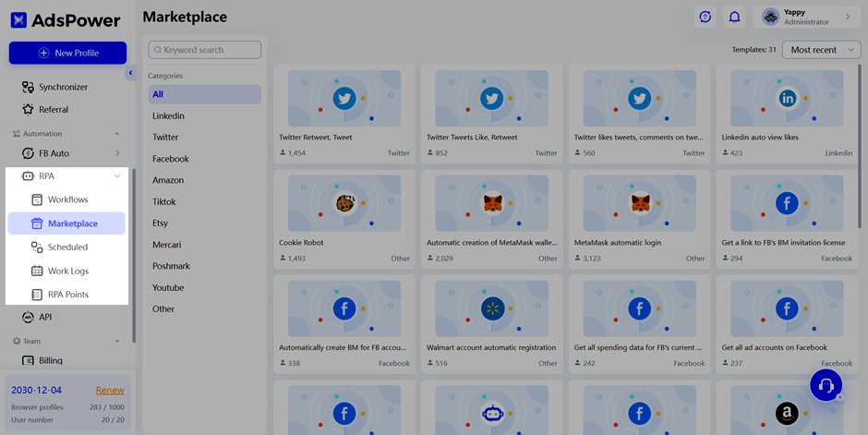Open Work Logs under RPA

[x=66, y=272]
